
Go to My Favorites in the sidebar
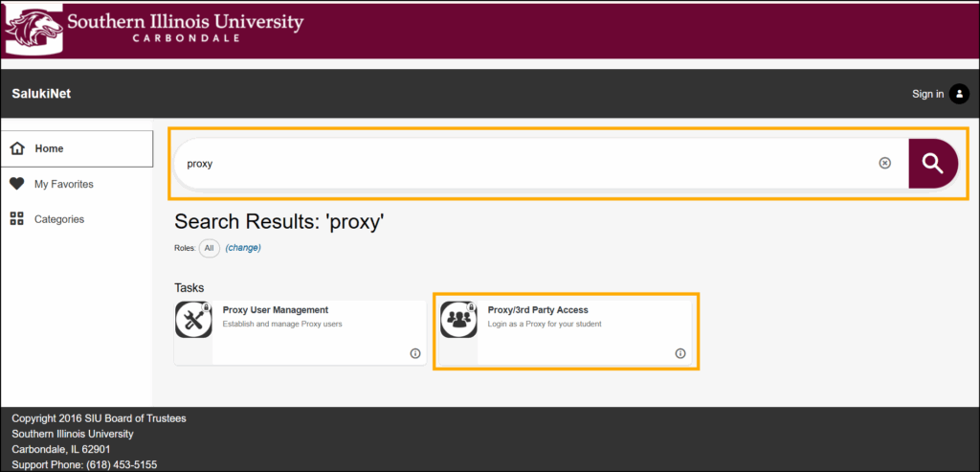63,184
